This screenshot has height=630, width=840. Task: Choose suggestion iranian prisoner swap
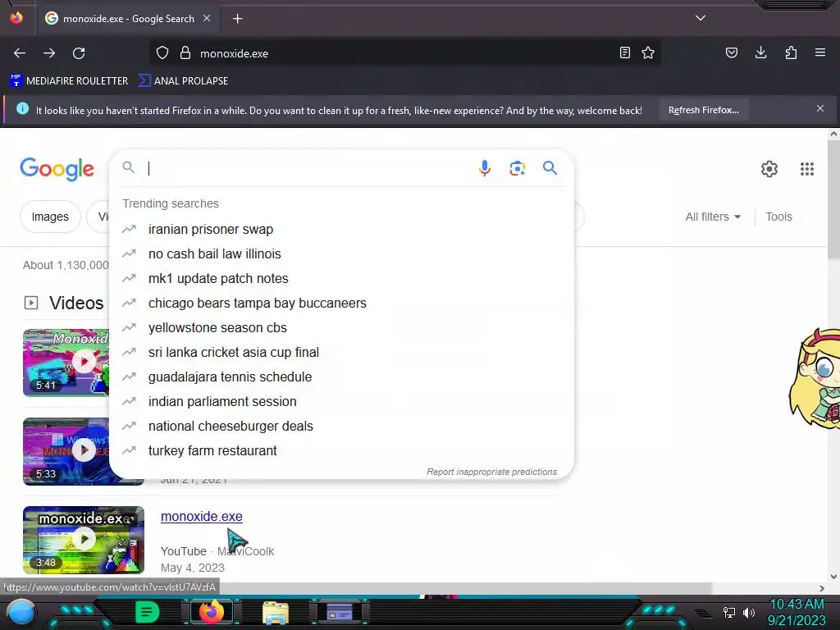342,230
